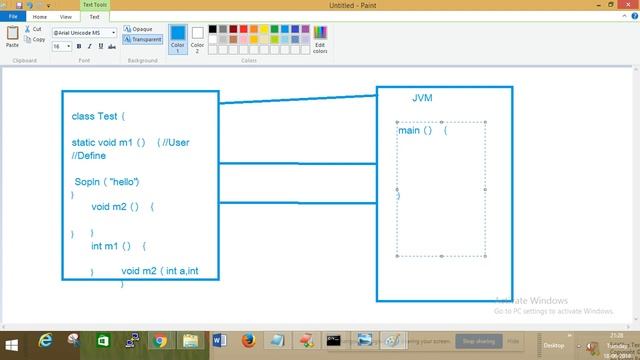Click the Copy button

click(35, 39)
